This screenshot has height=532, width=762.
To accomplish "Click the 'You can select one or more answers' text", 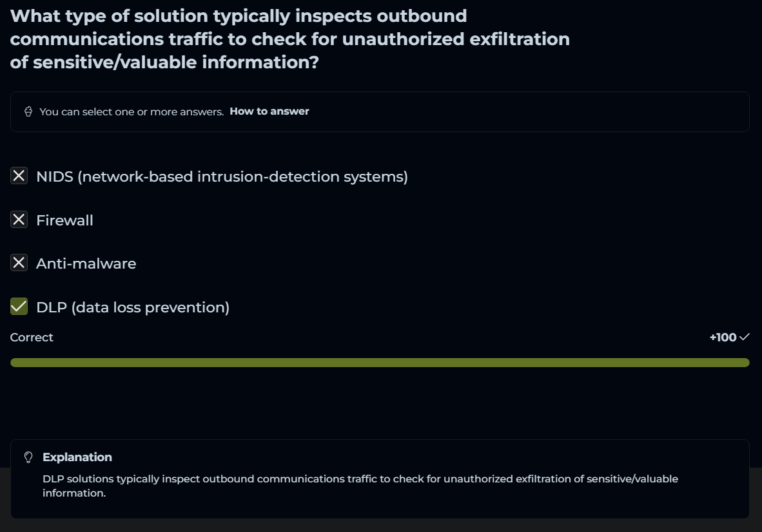I will (x=132, y=111).
